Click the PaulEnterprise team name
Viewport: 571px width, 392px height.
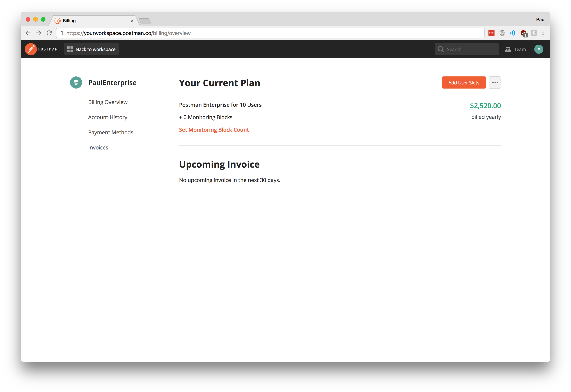pos(112,82)
